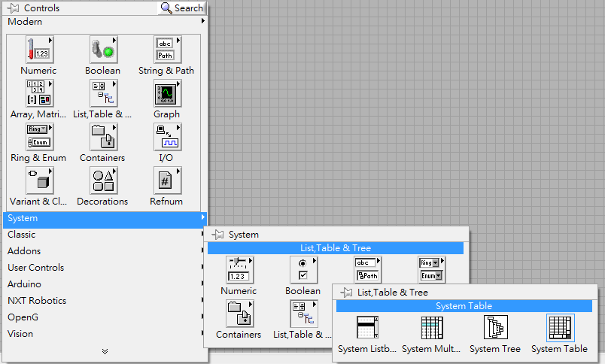This screenshot has height=364, width=605.
Task: Select the System Table control
Action: coord(560,328)
